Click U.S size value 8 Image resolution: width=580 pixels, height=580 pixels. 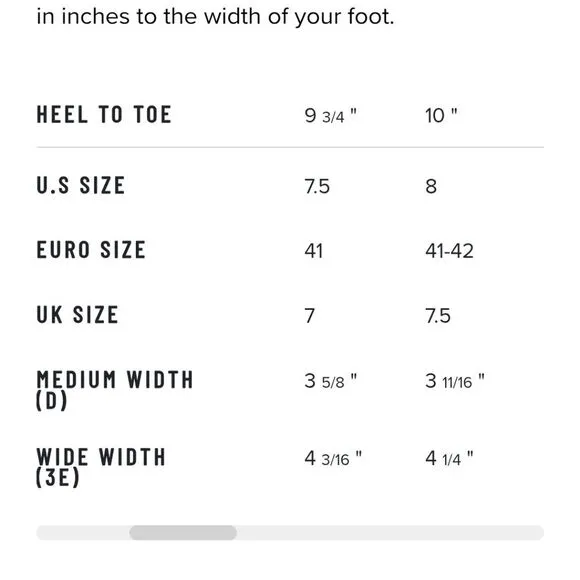[x=431, y=186]
